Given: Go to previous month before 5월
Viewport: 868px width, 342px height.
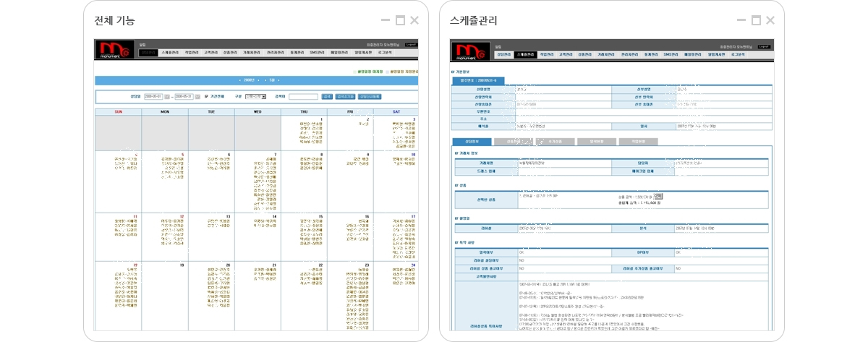Looking at the screenshot, I should pyautogui.click(x=265, y=80).
